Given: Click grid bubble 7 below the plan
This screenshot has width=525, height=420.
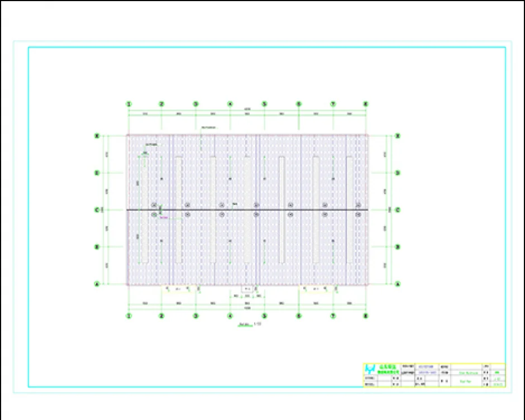Looking at the screenshot, I should [x=333, y=316].
